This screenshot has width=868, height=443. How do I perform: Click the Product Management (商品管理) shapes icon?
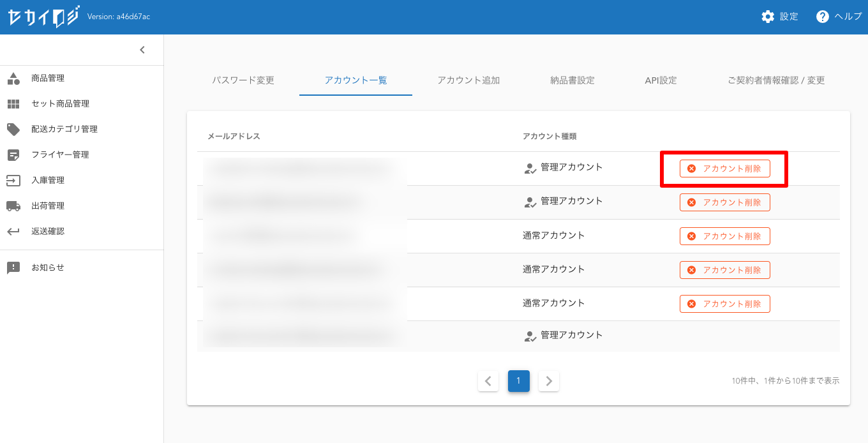coord(13,79)
